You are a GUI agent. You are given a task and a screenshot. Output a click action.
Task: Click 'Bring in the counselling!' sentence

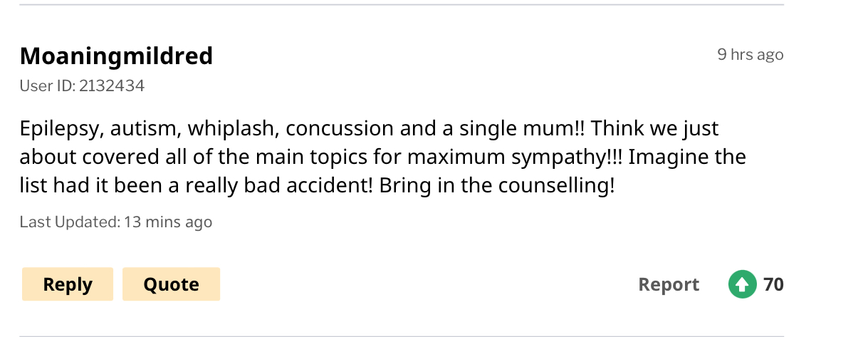(x=496, y=185)
